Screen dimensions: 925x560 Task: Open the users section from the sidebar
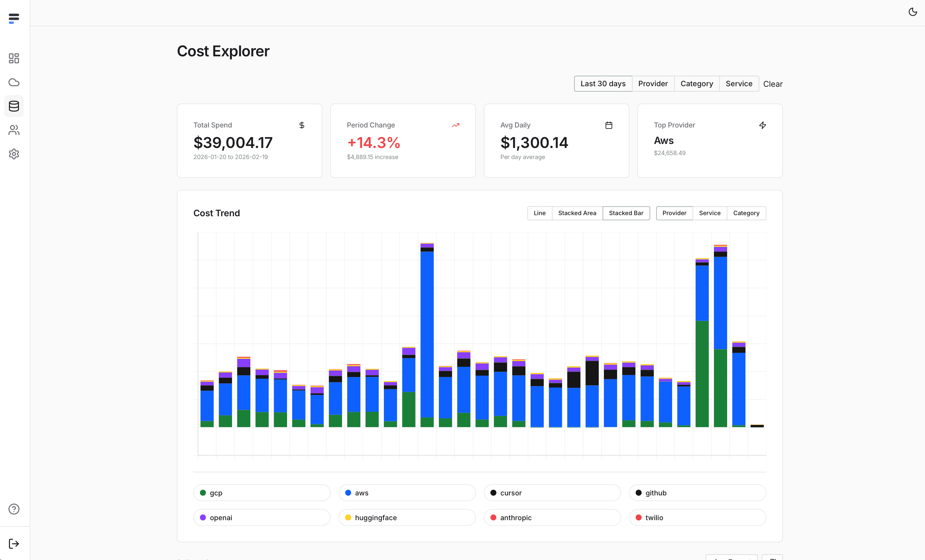(14, 130)
